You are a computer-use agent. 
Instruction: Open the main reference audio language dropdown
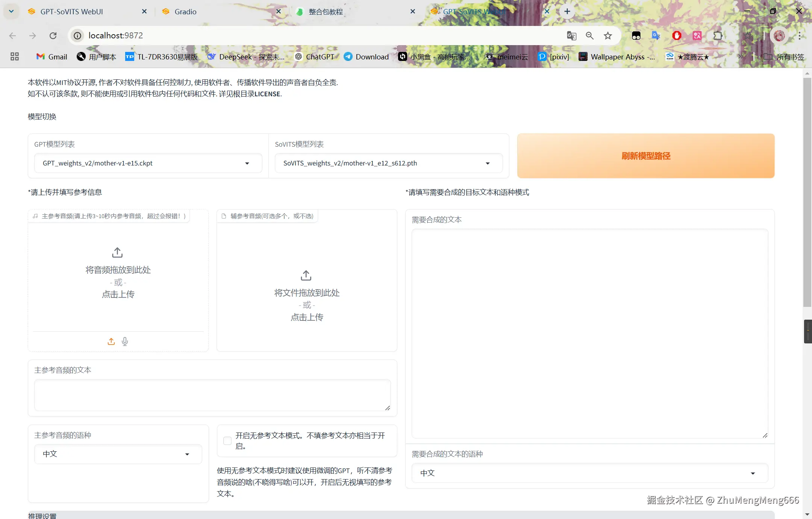(118, 454)
